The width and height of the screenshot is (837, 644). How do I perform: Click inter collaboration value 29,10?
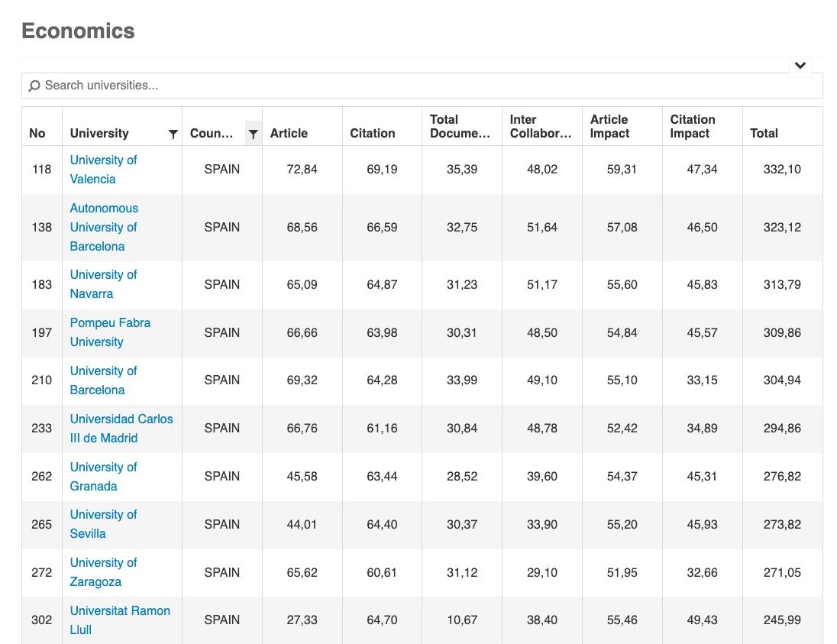tap(542, 572)
